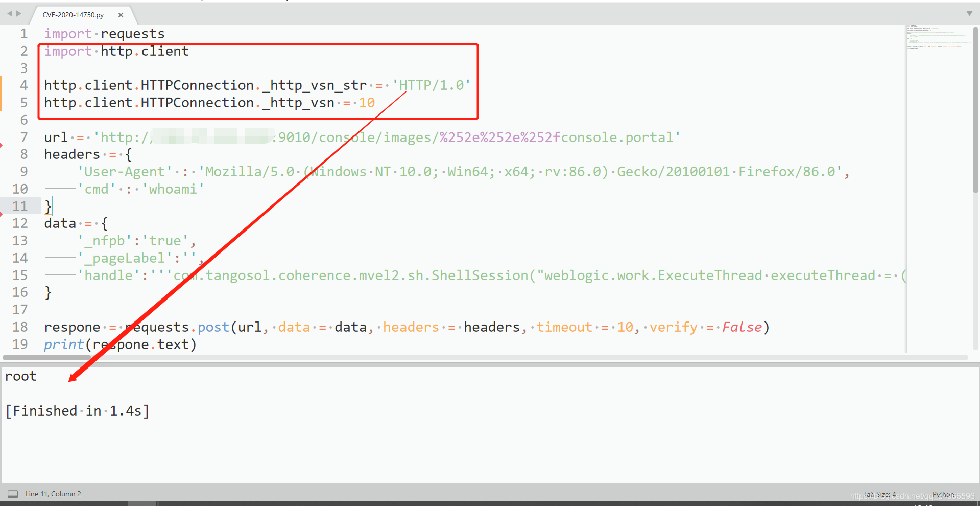Switch to the CVE-2020-14750.py tab
The height and width of the screenshot is (506, 980).
point(73,15)
